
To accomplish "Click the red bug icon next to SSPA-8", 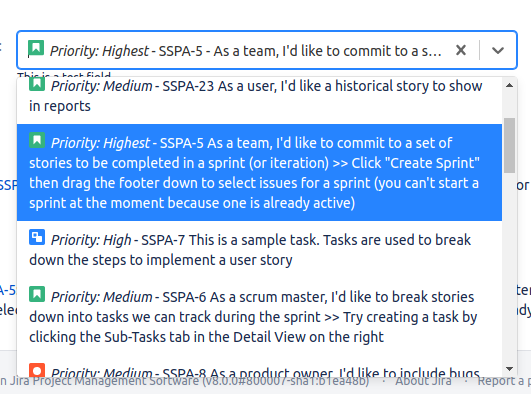I will click(x=37, y=370).
